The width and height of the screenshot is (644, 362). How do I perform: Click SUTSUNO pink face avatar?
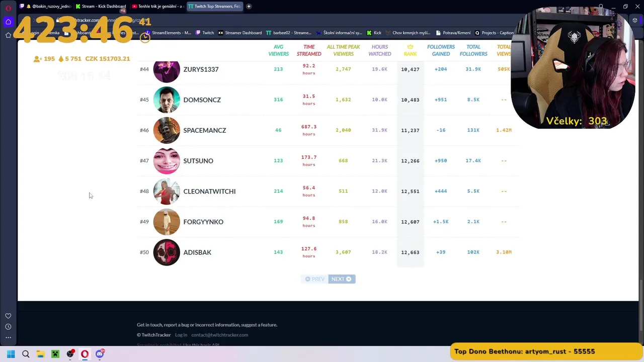coord(167,161)
